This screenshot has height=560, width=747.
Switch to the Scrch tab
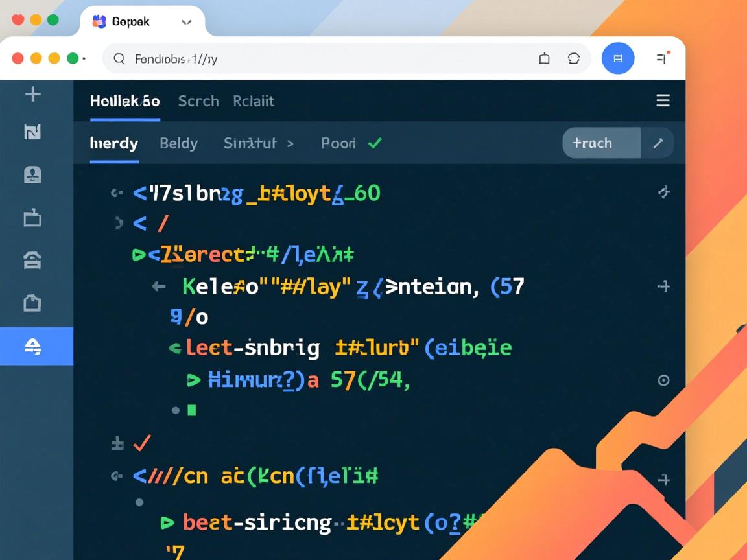point(198,101)
